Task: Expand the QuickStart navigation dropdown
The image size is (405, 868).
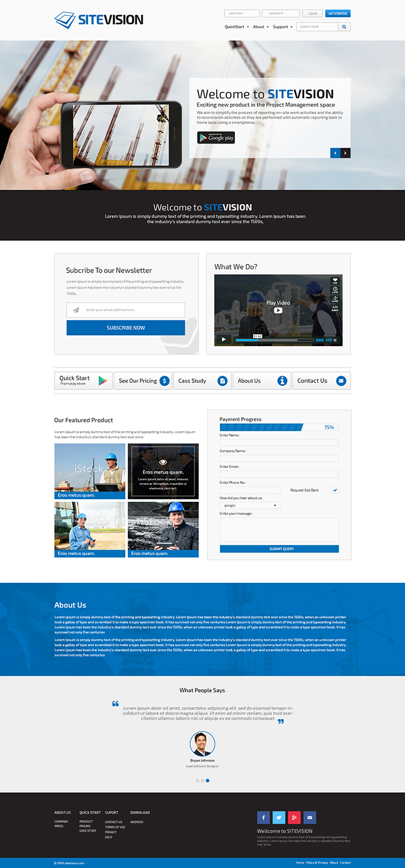Action: [237, 27]
